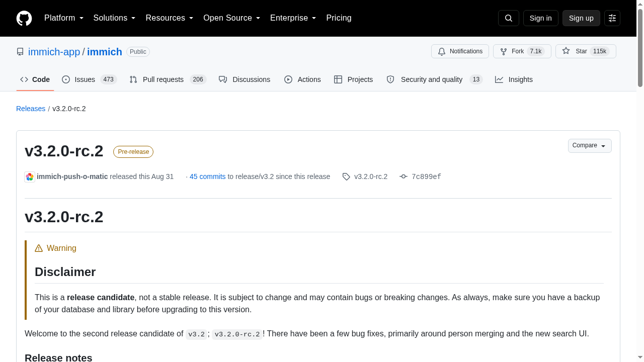Open the Pull requests tab
Viewport: 644px width, 362px height.
(168, 79)
